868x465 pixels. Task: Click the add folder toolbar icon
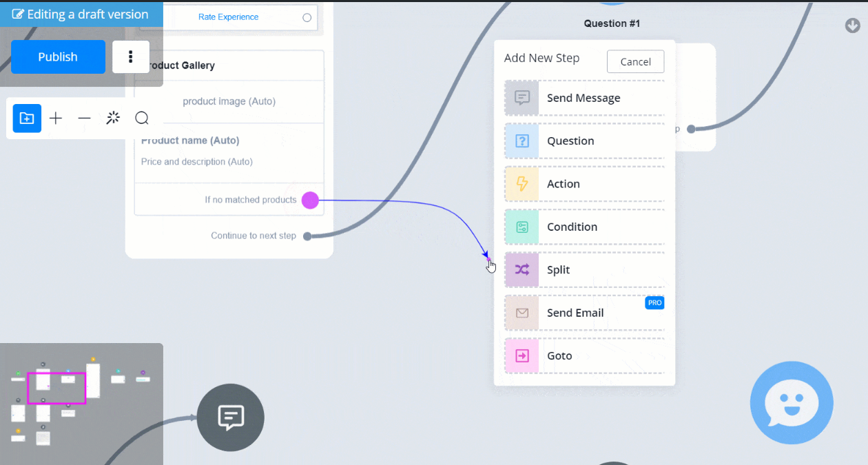coord(27,118)
